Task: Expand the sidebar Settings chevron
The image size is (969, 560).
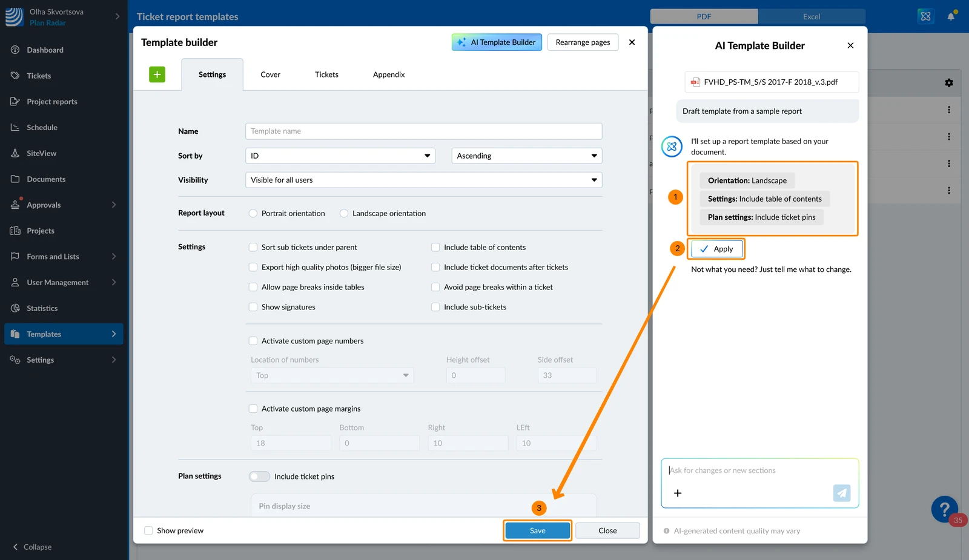Action: click(114, 360)
